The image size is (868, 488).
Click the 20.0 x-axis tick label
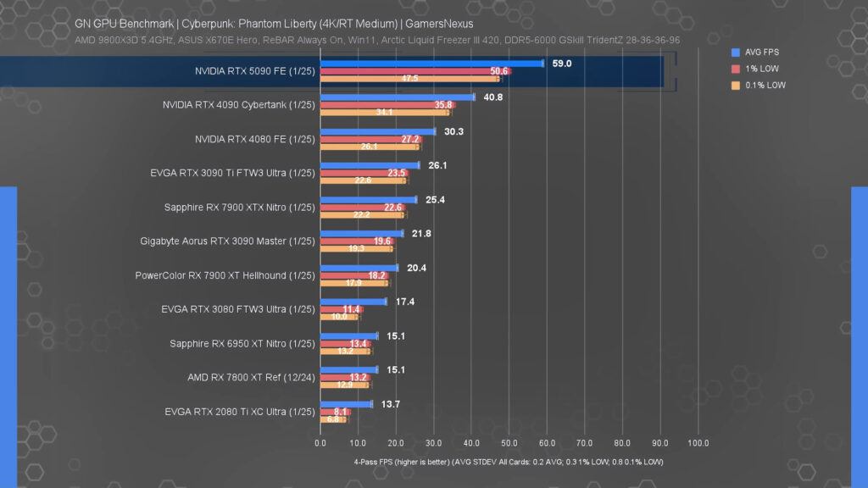(396, 443)
